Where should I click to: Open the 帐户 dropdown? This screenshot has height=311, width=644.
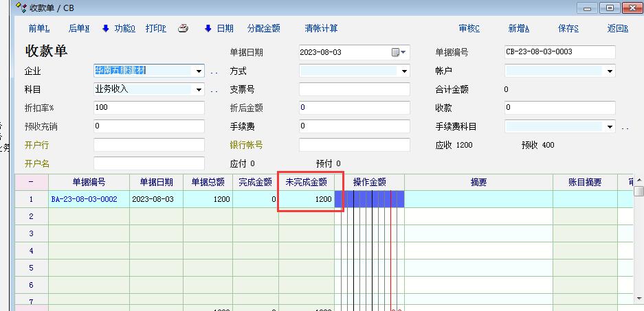click(x=609, y=71)
